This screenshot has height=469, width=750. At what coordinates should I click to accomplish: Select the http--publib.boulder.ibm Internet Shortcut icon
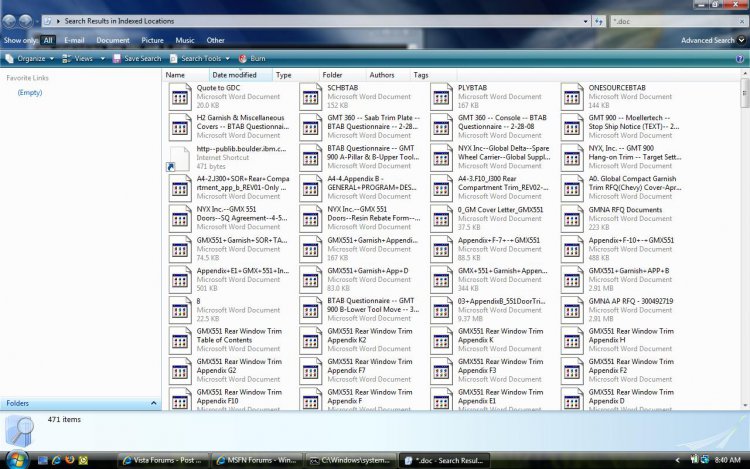pyautogui.click(x=179, y=158)
